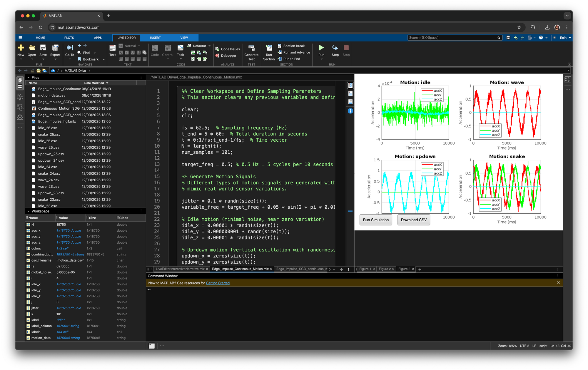Click the MATLAB search field
Screen dimensions: 588x370
pos(452,38)
